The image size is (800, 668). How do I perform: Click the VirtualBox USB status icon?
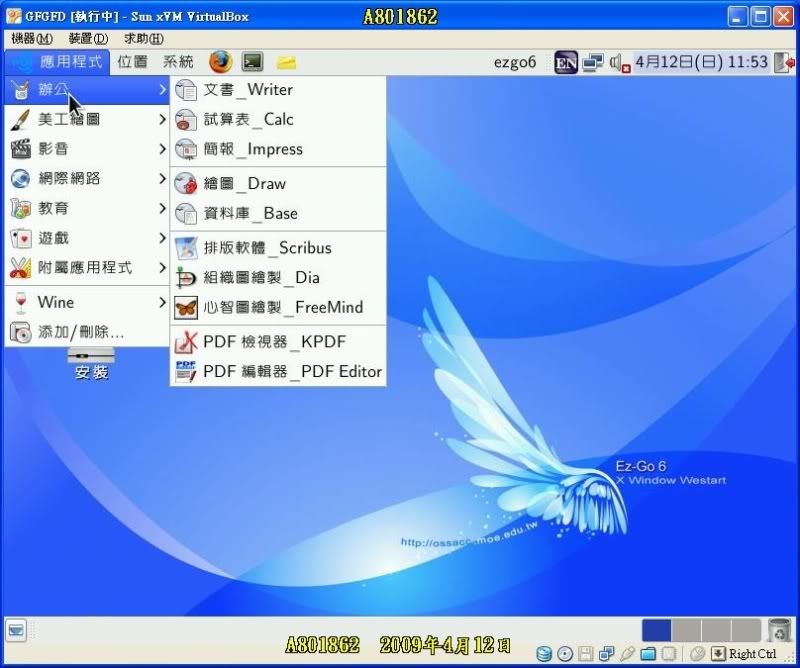(627, 654)
